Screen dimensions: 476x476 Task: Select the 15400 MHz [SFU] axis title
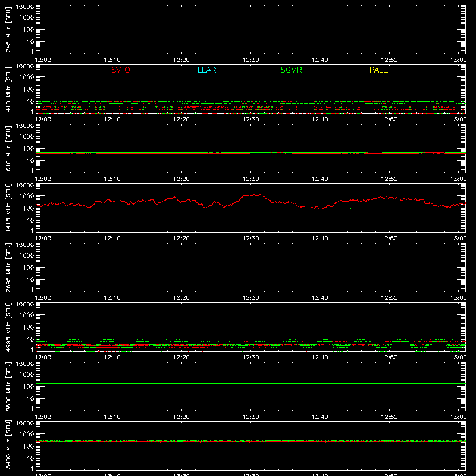tap(8, 446)
